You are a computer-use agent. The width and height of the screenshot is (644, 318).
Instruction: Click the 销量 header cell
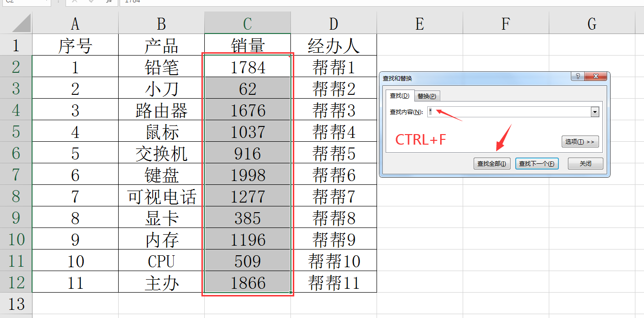click(247, 45)
